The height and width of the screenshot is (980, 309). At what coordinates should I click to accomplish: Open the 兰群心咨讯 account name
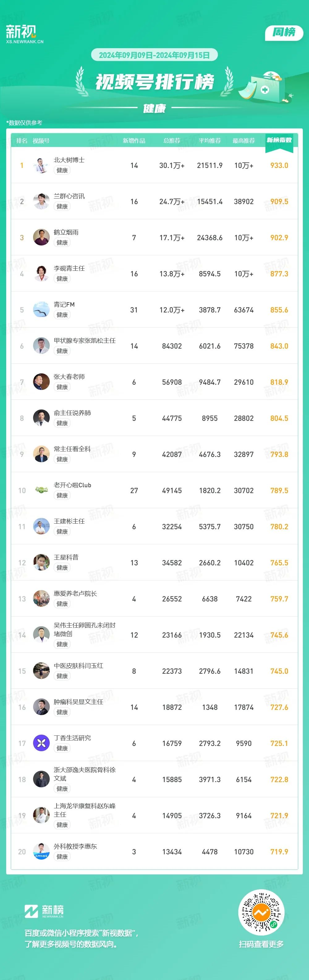tap(69, 196)
